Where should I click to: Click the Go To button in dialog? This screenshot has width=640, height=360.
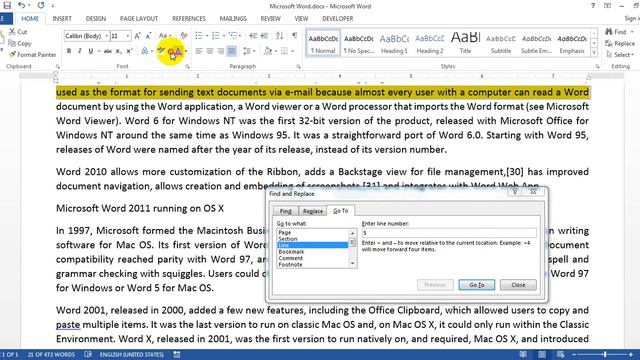point(476,284)
